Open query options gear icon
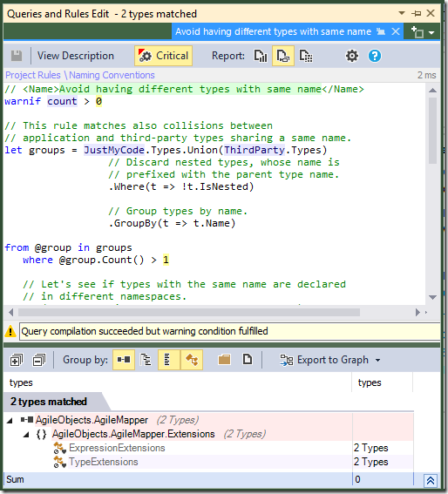This screenshot has height=494, width=448. tap(352, 56)
